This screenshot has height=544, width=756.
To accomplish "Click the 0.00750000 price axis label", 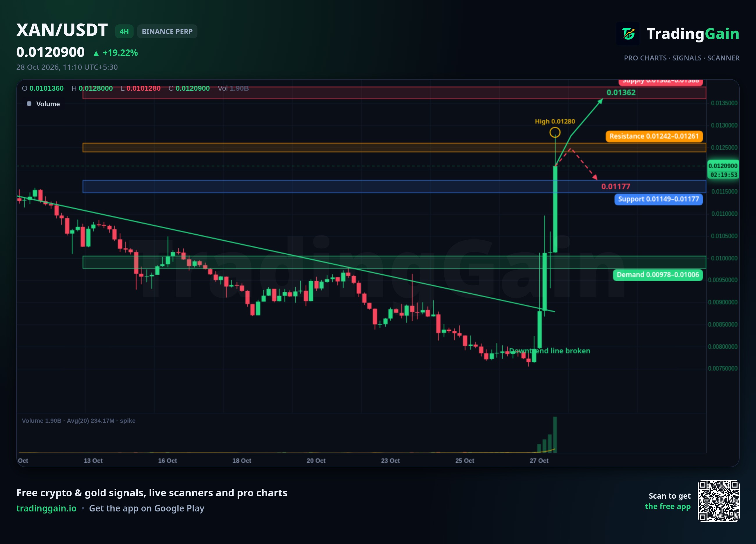I will (723, 368).
